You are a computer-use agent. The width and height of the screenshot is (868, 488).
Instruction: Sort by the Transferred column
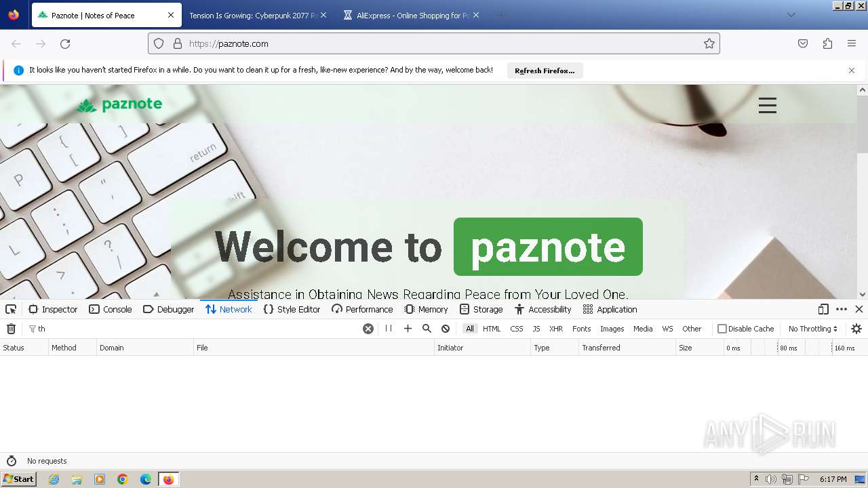pos(627,348)
